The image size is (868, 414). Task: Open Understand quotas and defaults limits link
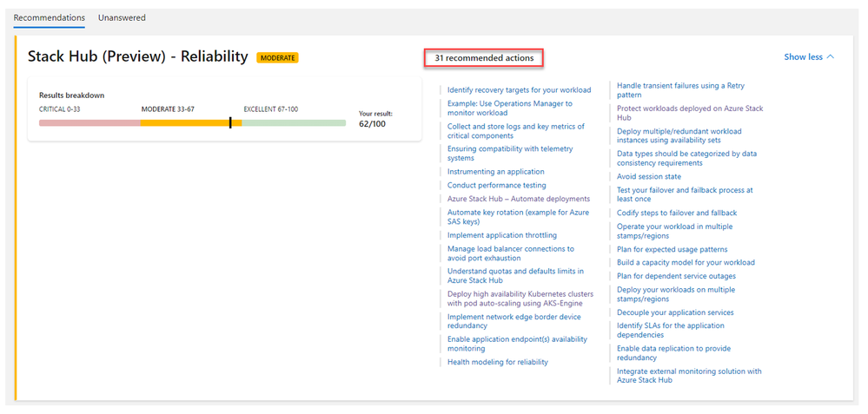(x=515, y=276)
